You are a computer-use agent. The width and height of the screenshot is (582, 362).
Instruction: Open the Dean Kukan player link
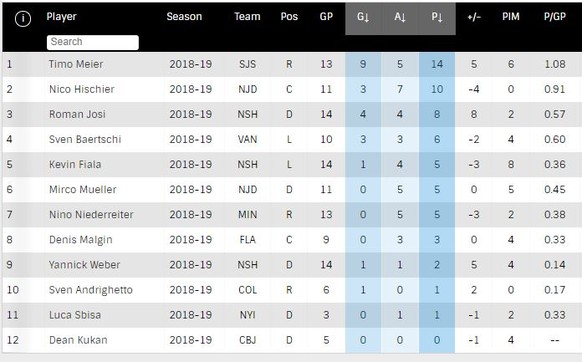tap(78, 340)
